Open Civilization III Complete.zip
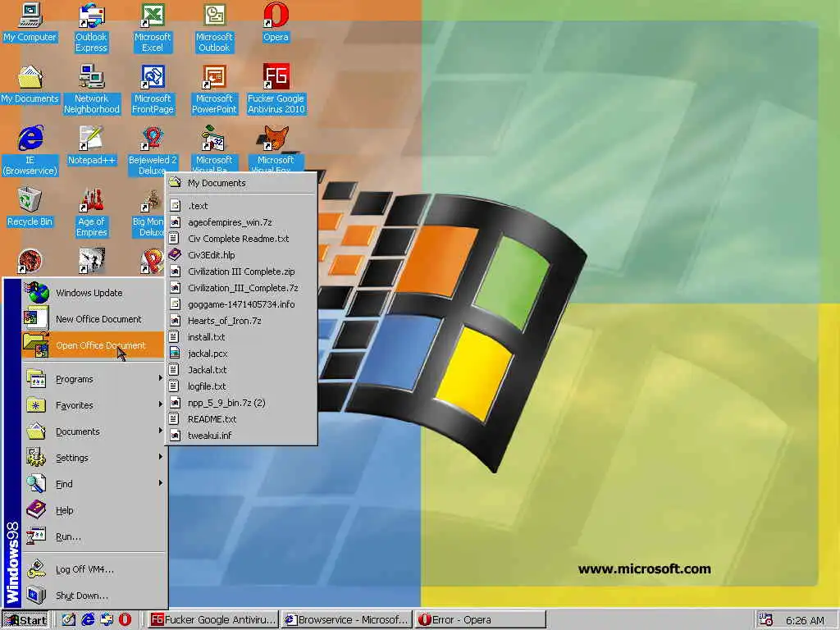 point(241,272)
